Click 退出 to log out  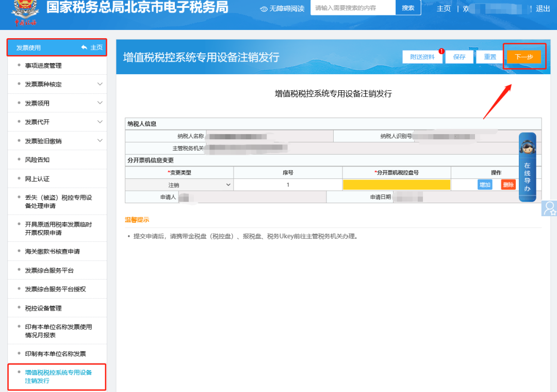[543, 9]
